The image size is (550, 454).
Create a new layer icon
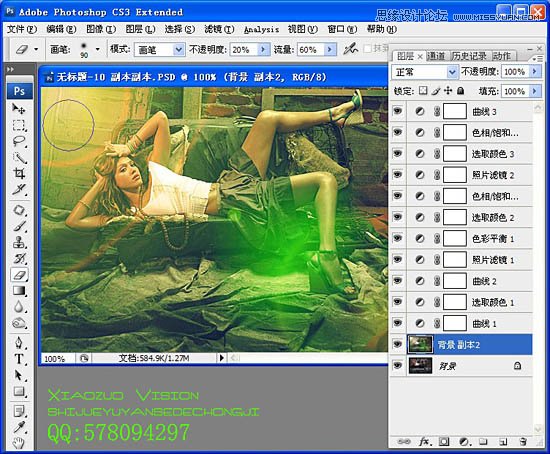pyautogui.click(x=504, y=442)
